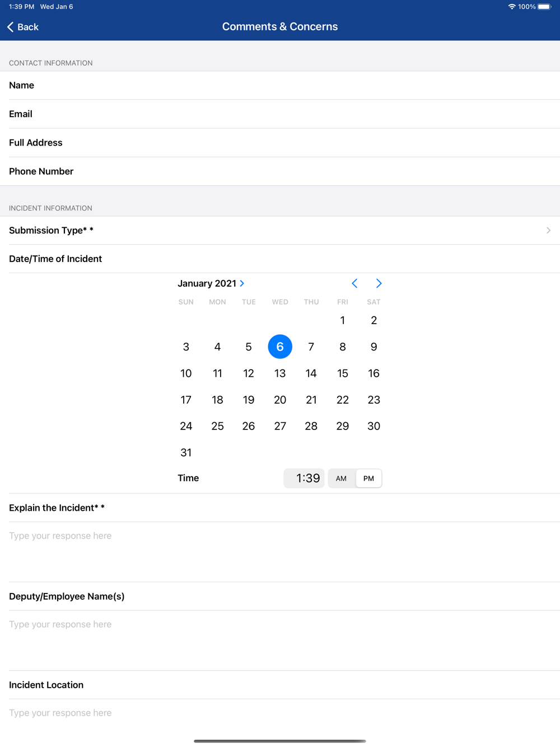560x747 pixels.
Task: Choose the 10th on the calendar
Action: click(186, 373)
